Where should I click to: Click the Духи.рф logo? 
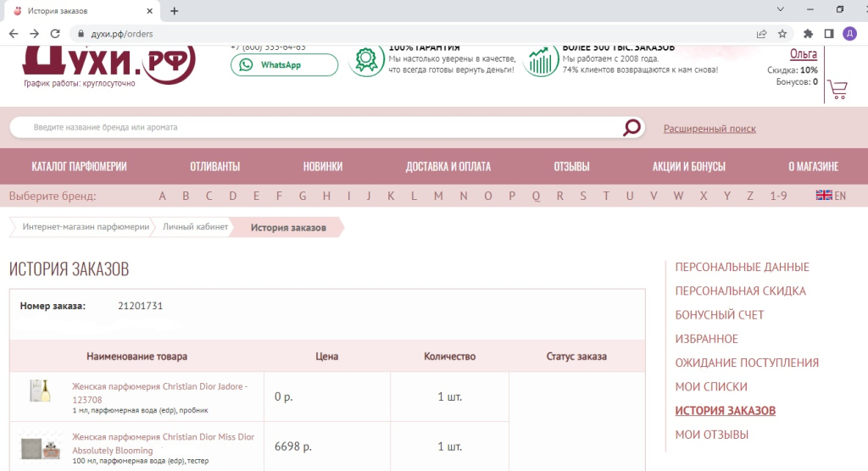pyautogui.click(x=108, y=64)
